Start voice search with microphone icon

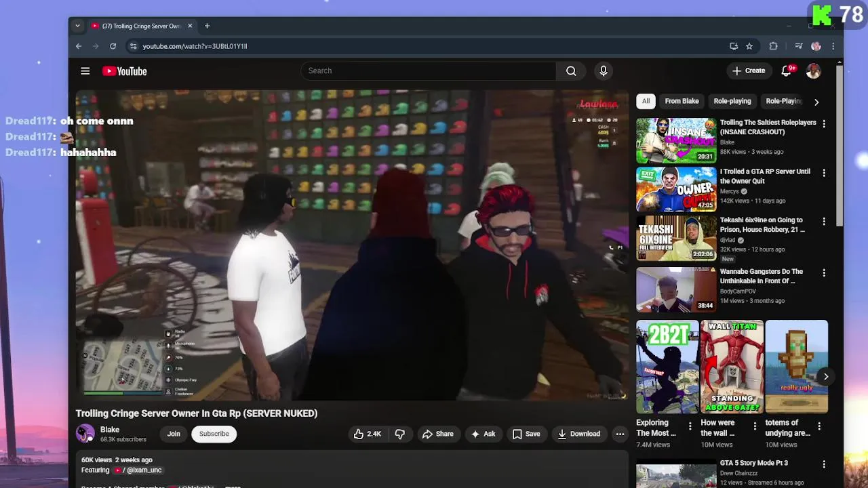[603, 70]
